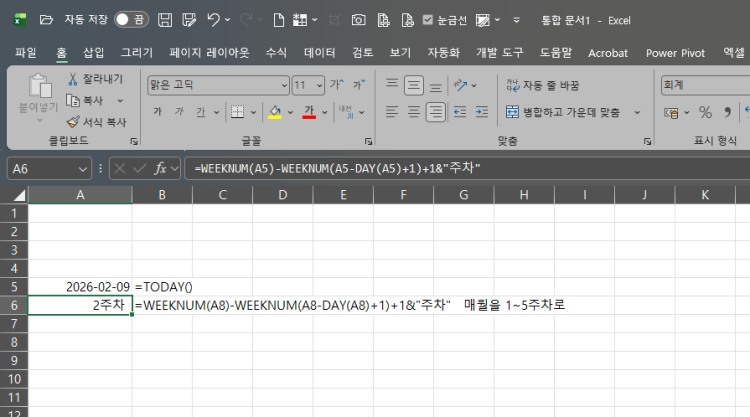Viewport: 750px width, 417px height.
Task: Open the 페이지 레이아웃 tab
Action: point(209,53)
